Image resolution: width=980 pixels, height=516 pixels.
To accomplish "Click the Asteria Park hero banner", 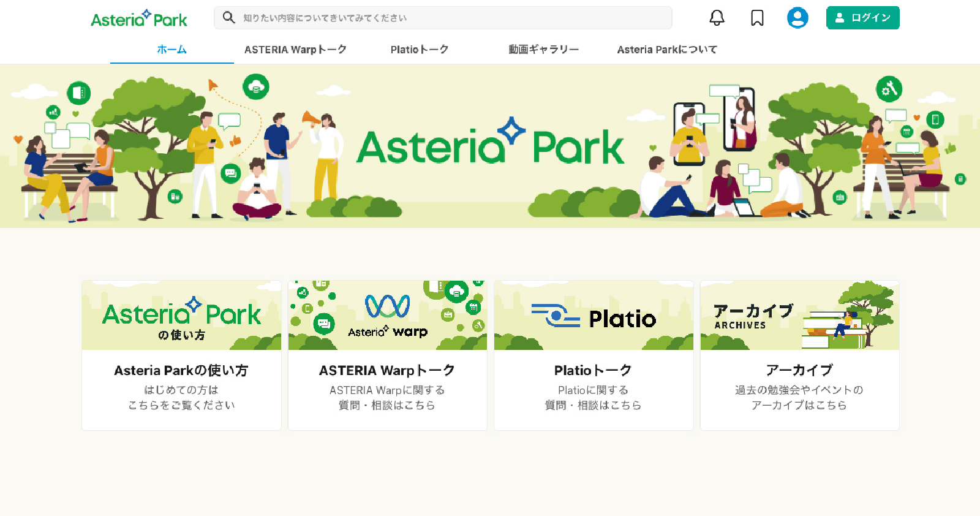I will click(490, 146).
